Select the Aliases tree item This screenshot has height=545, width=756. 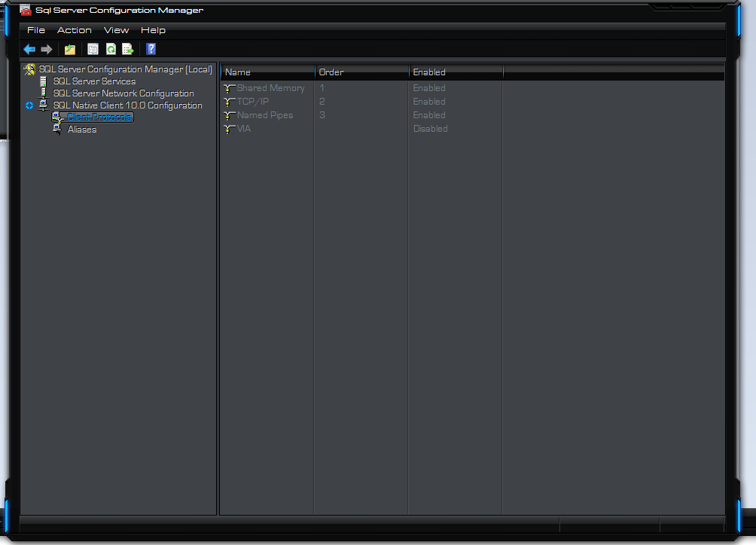[x=82, y=129]
